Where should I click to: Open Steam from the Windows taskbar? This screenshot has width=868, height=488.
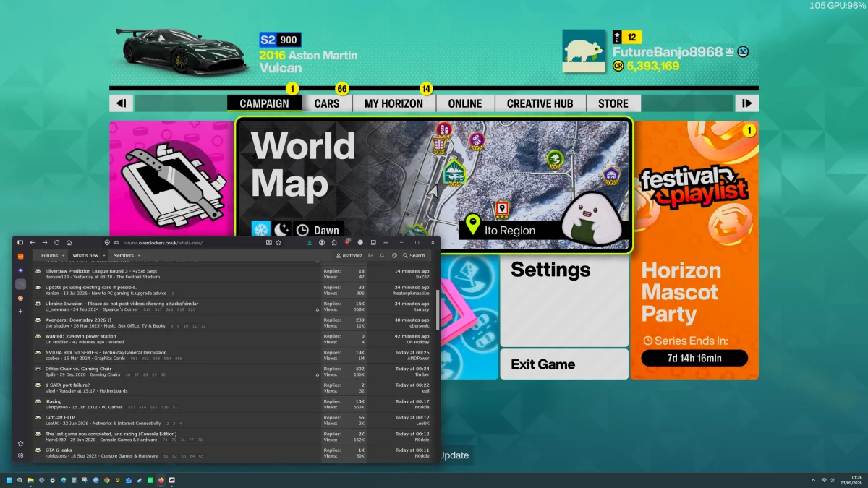click(139, 480)
